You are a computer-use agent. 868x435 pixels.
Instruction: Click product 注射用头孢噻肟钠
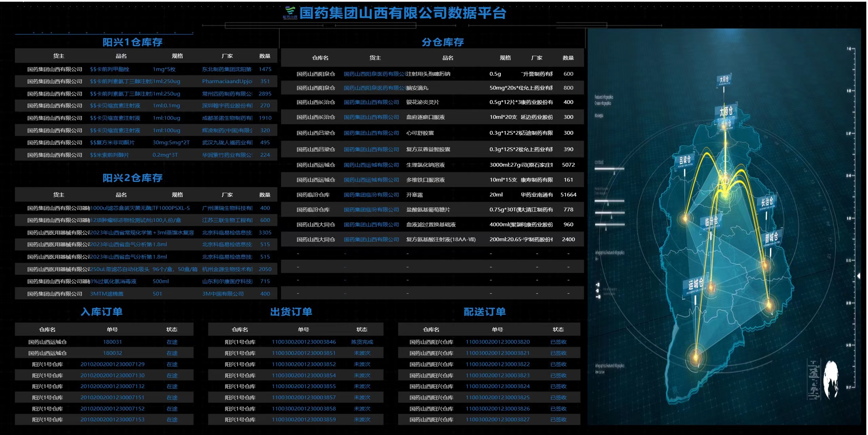click(428, 74)
